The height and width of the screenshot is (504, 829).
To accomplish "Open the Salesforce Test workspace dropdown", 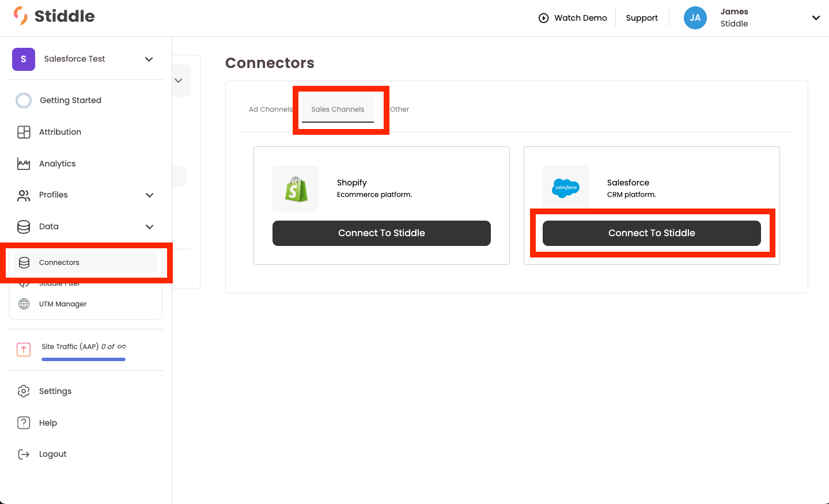I will 149,59.
